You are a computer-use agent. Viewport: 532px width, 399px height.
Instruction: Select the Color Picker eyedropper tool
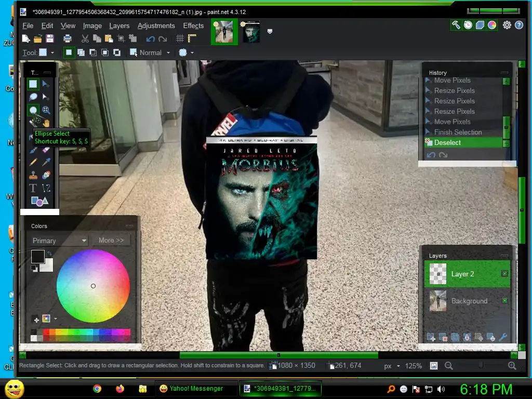point(46,162)
